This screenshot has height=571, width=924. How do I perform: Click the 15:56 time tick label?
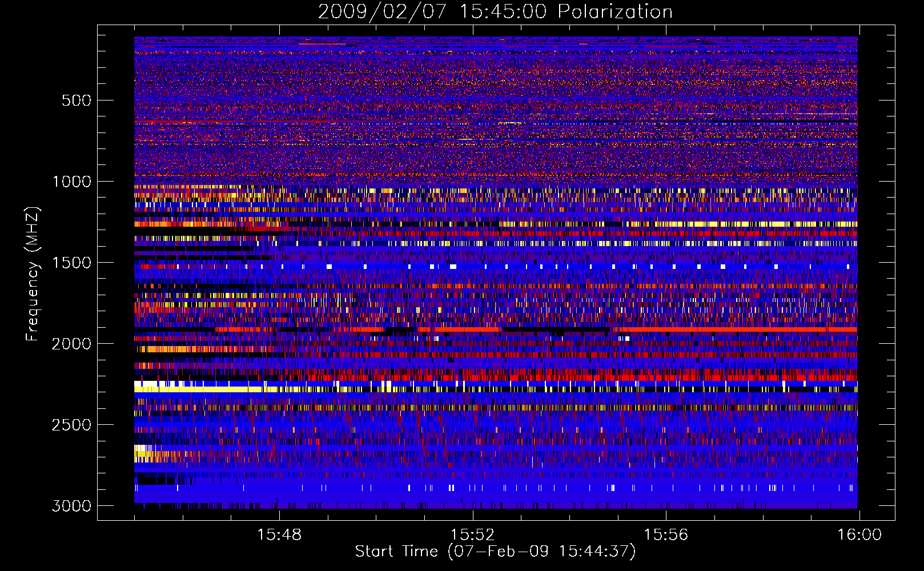pos(666,535)
